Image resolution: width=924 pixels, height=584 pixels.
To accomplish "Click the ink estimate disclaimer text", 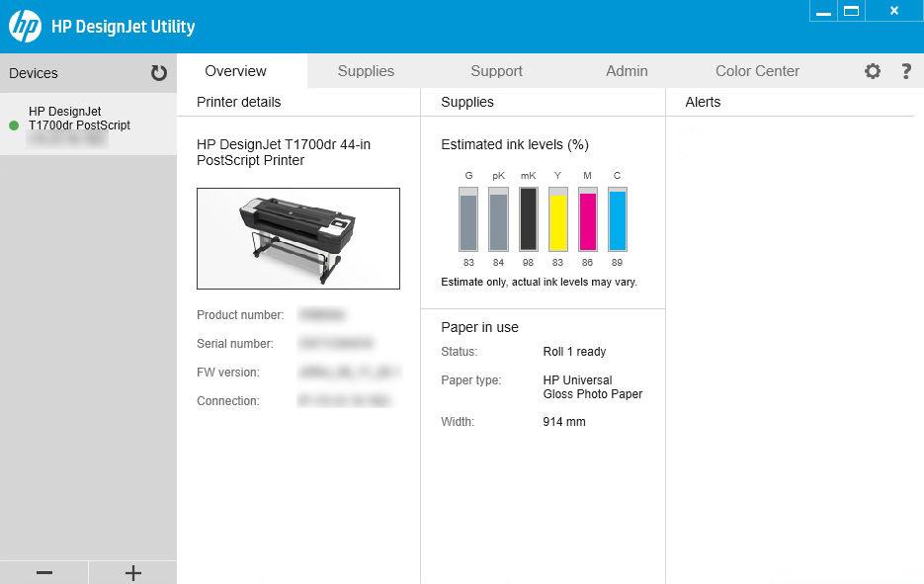I will (x=539, y=282).
